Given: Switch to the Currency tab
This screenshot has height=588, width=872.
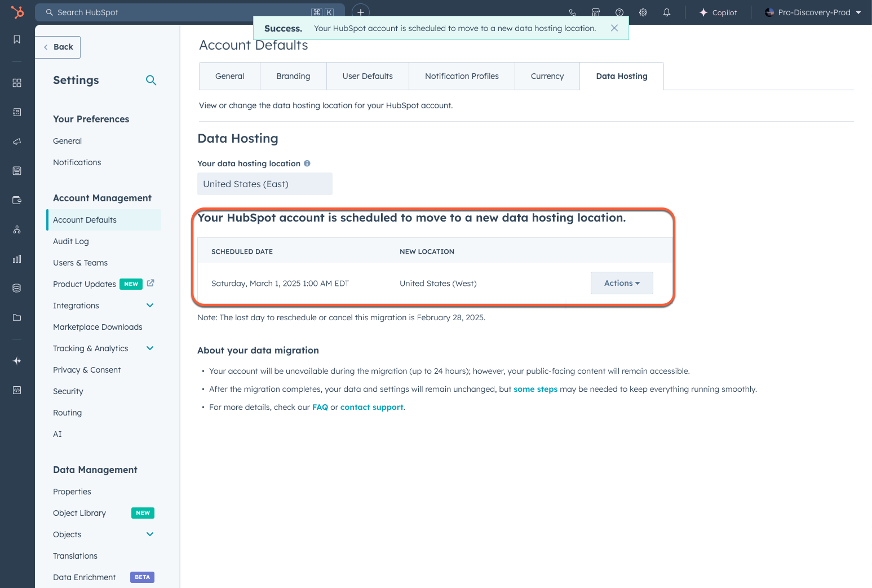Looking at the screenshot, I should (547, 76).
